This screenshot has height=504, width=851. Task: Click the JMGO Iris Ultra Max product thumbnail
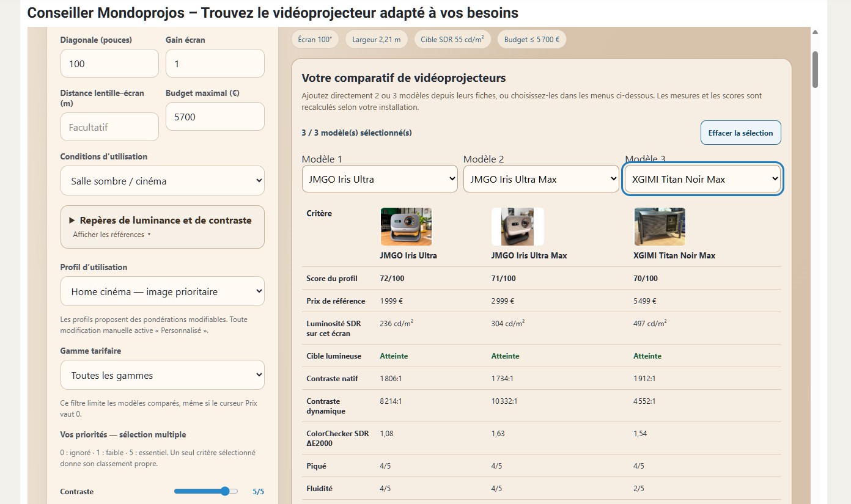(517, 227)
